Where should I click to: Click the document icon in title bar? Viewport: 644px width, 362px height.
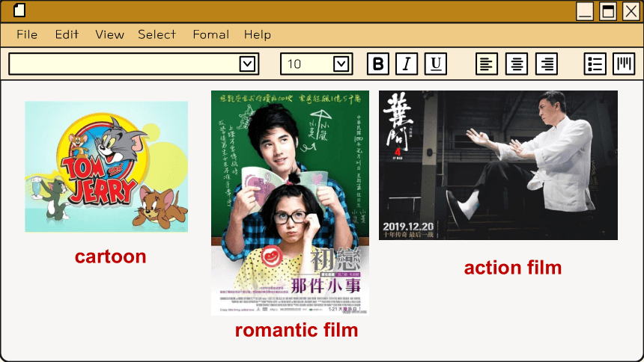[x=19, y=10]
